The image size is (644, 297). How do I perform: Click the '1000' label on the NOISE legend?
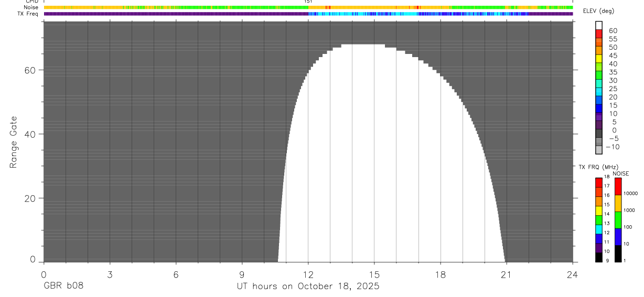point(629,210)
